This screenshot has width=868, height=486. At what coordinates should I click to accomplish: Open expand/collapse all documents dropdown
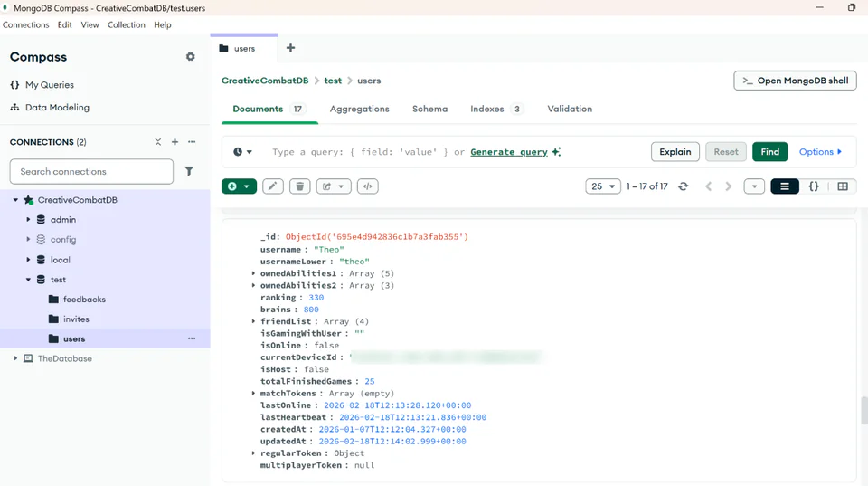[754, 186]
